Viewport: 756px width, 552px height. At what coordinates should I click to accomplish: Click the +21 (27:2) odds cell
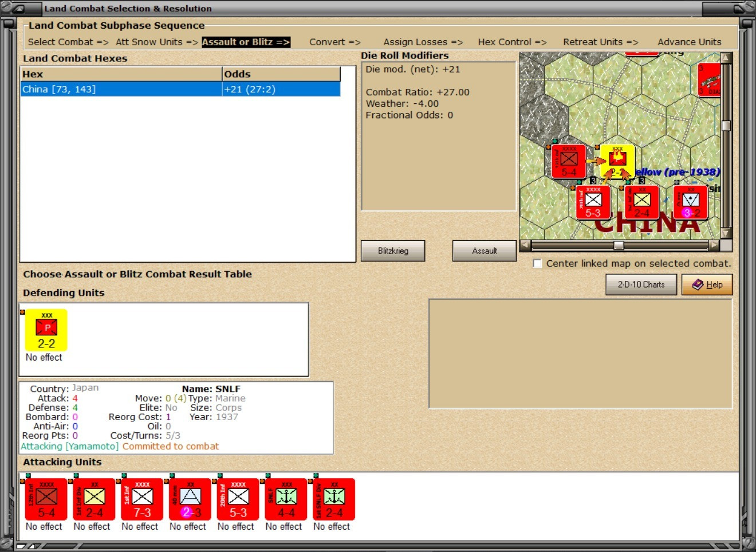tap(281, 89)
